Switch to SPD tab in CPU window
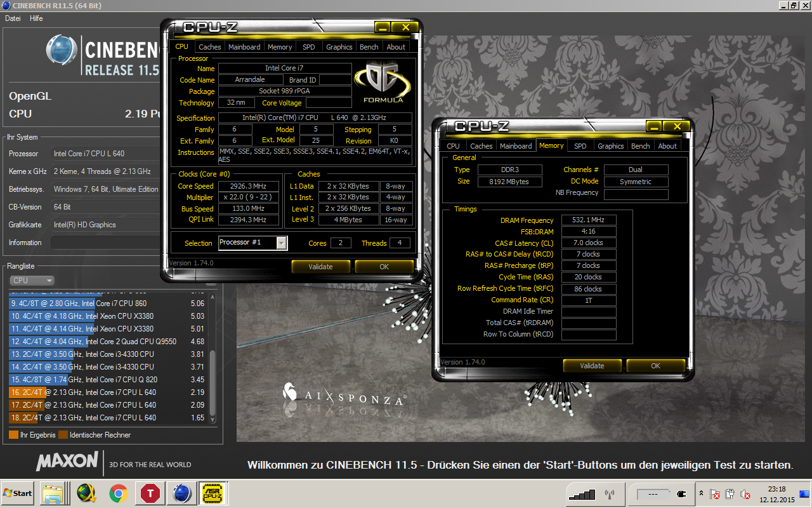 pos(308,47)
